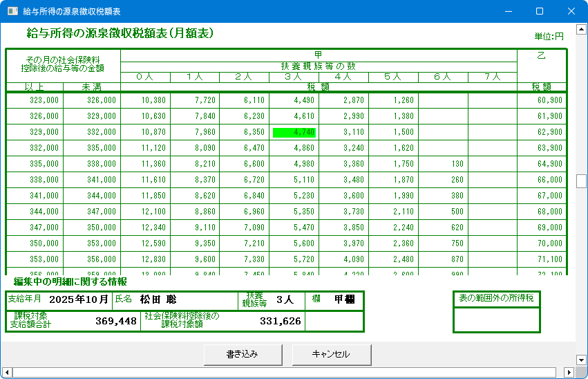Close the 給与所得の源泉徴収税額表 window
The image size is (588, 379).
click(571, 11)
